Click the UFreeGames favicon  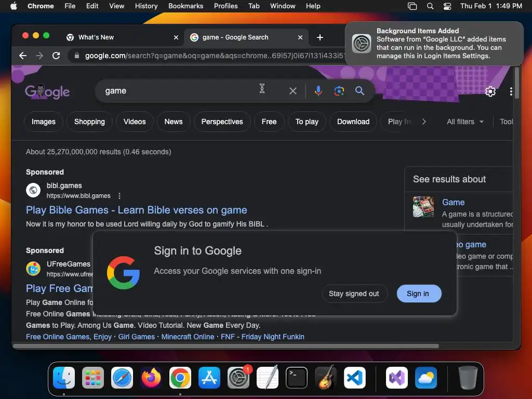coord(33,269)
